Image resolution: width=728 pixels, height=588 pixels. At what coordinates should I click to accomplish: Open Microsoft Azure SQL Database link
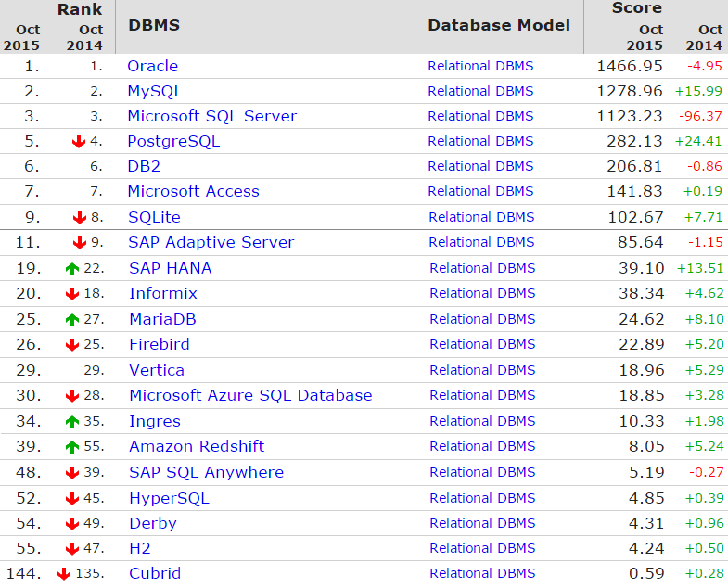250,395
